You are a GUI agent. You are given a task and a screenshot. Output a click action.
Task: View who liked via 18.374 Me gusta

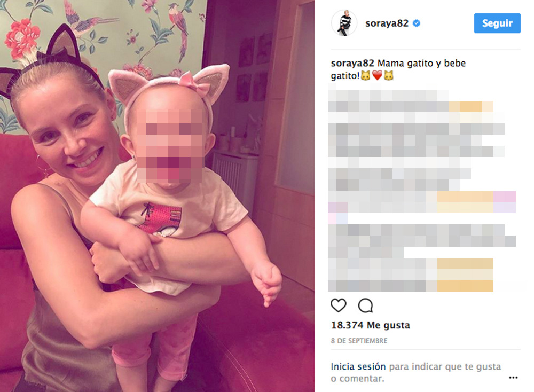pos(371,325)
